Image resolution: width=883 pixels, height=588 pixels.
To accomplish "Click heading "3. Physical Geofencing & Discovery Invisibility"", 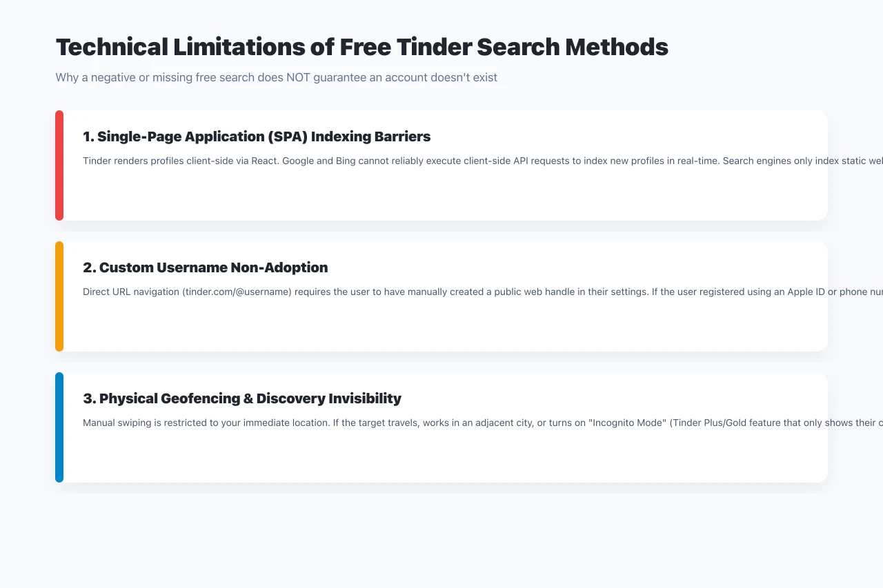I will tap(242, 398).
